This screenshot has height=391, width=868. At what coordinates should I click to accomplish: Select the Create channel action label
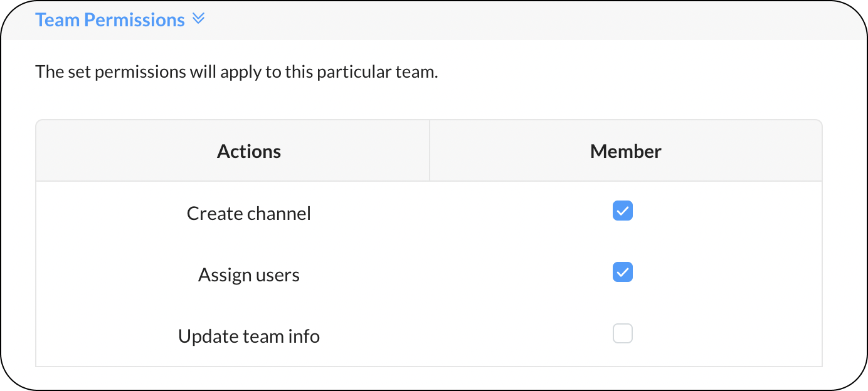249,214
